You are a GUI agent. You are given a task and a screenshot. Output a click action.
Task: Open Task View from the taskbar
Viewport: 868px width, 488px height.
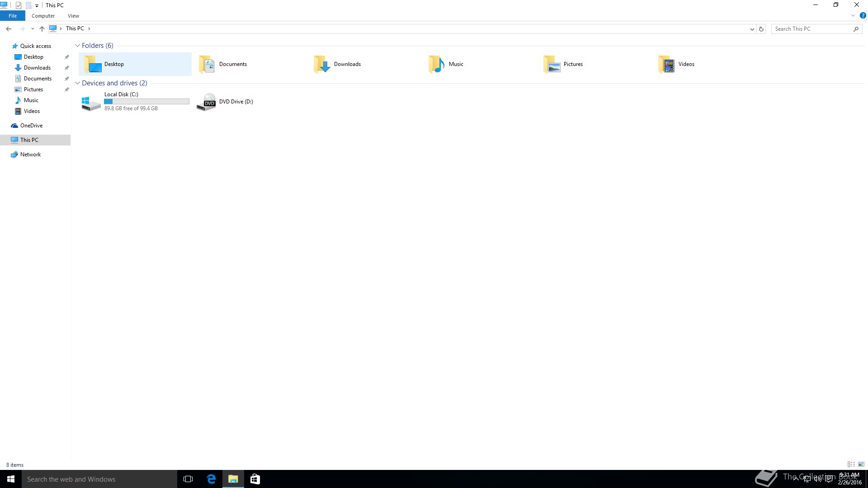coord(188,479)
